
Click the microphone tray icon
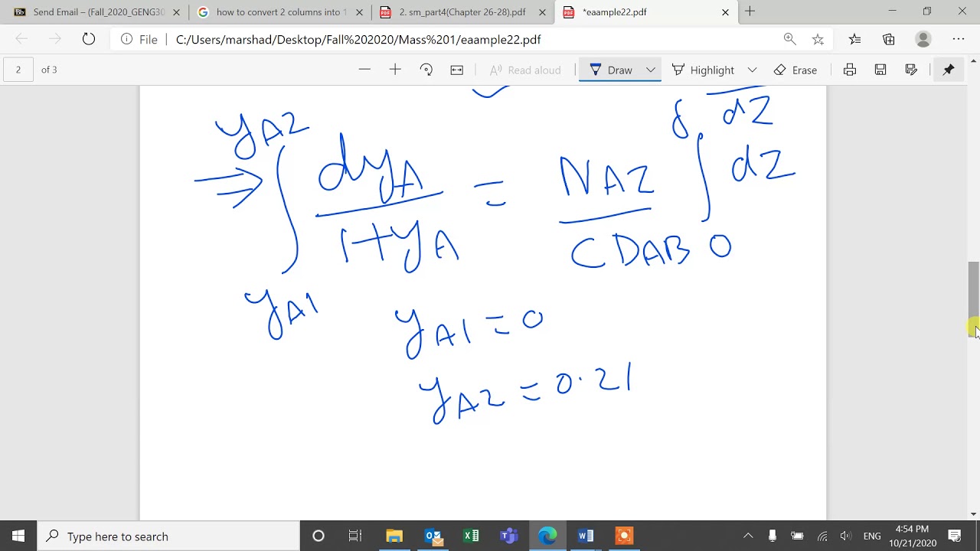[772, 536]
